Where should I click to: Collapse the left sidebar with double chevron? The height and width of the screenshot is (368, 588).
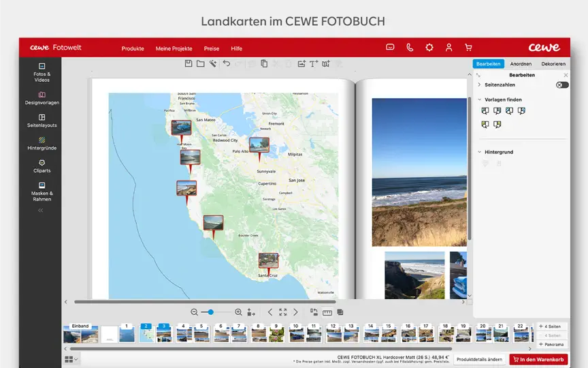41,211
